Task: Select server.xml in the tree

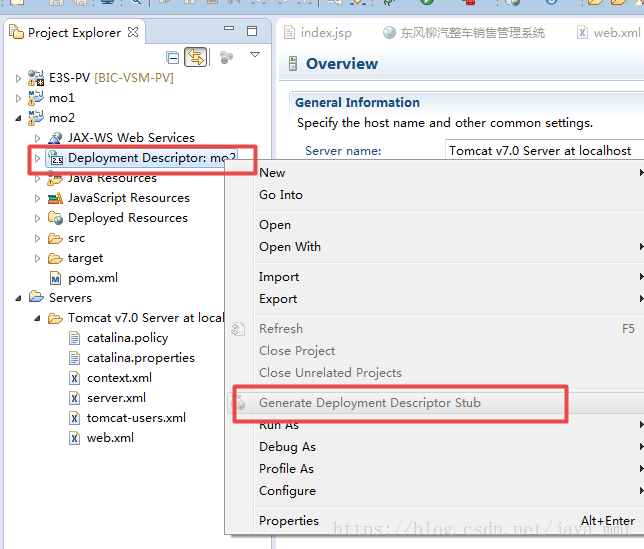Action: click(116, 398)
